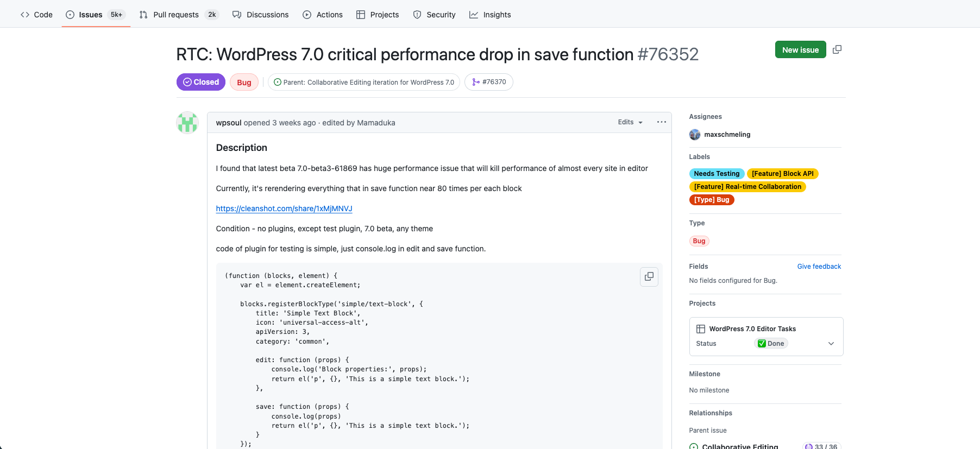980x449 pixels.
Task: Click wpsoul's avatar image
Action: [187, 123]
